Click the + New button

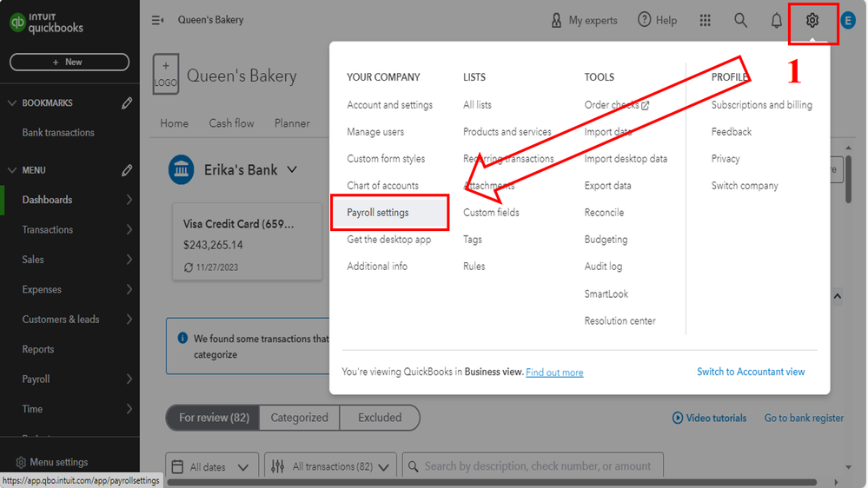point(70,62)
